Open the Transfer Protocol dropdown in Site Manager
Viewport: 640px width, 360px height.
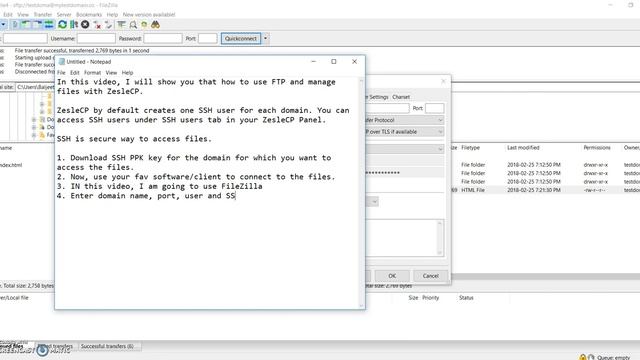[x=404, y=120]
